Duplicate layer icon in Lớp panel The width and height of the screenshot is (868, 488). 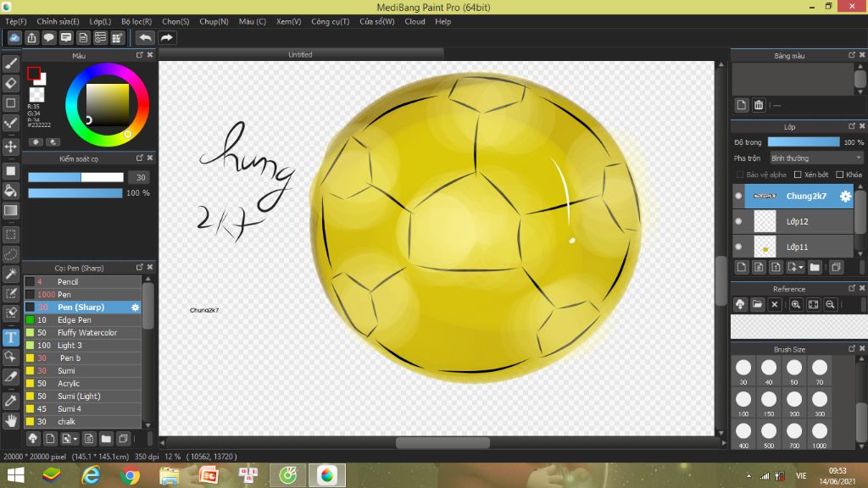836,267
